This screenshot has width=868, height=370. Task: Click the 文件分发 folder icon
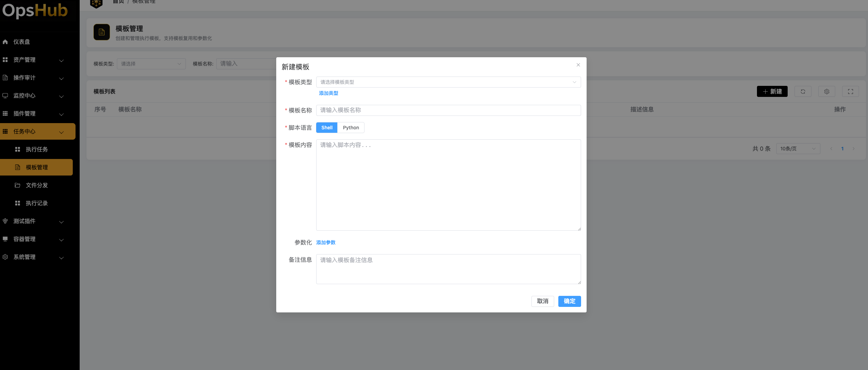[x=18, y=185]
